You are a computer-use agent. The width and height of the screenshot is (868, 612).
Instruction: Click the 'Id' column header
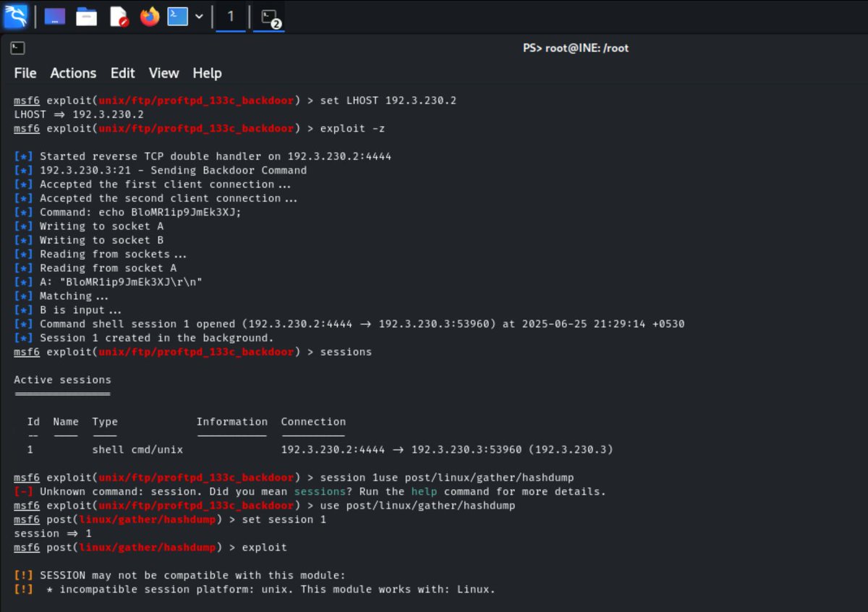(33, 422)
